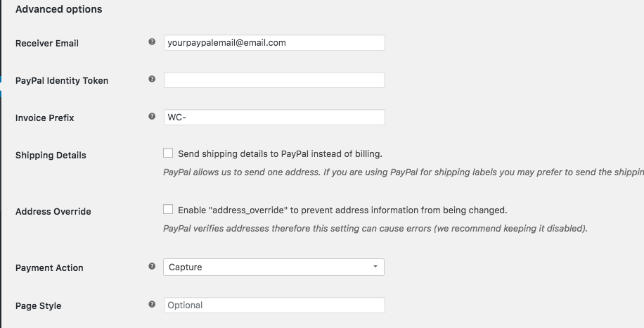
Task: Enable the Shipping Details checkbox
Action: (x=168, y=153)
